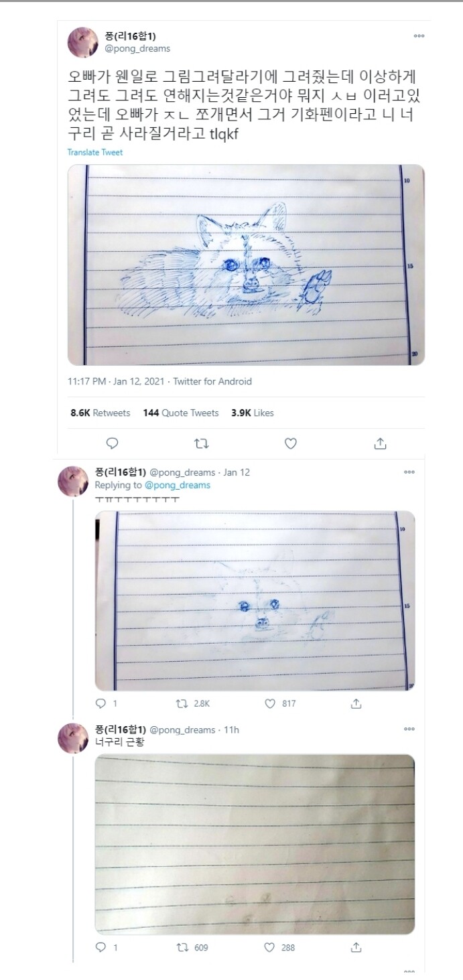Image resolution: width=463 pixels, height=980 pixels.
Task: Like the main raccoon drawing tweet
Action: coord(290,443)
